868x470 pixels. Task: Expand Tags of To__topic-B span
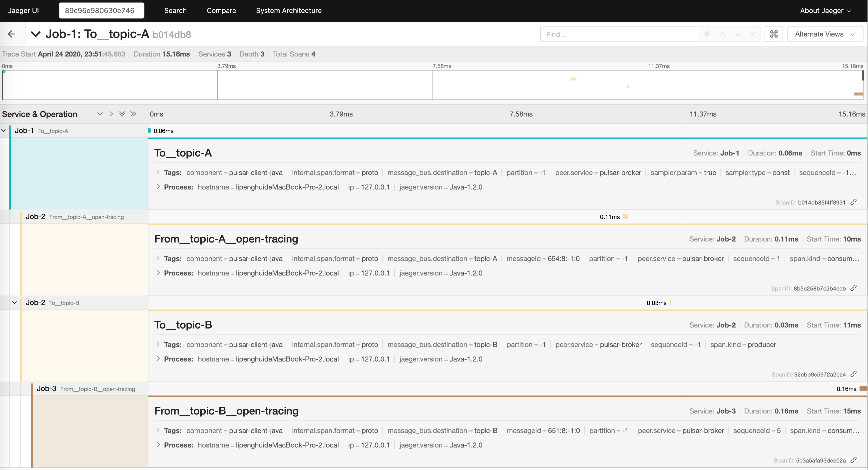coord(158,344)
